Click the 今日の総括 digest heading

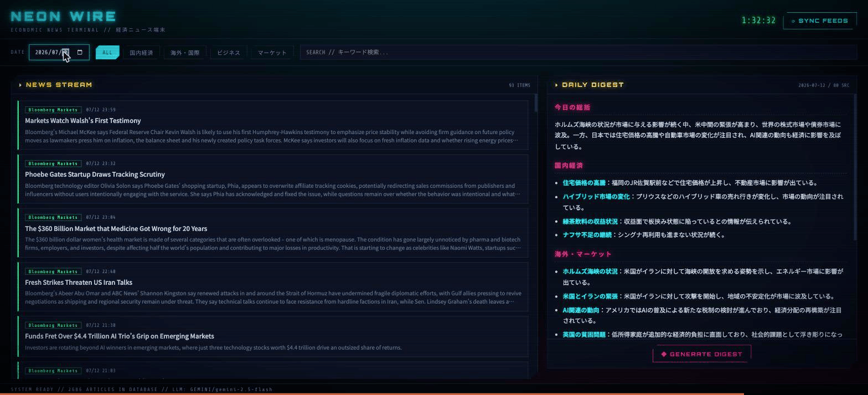click(x=572, y=107)
